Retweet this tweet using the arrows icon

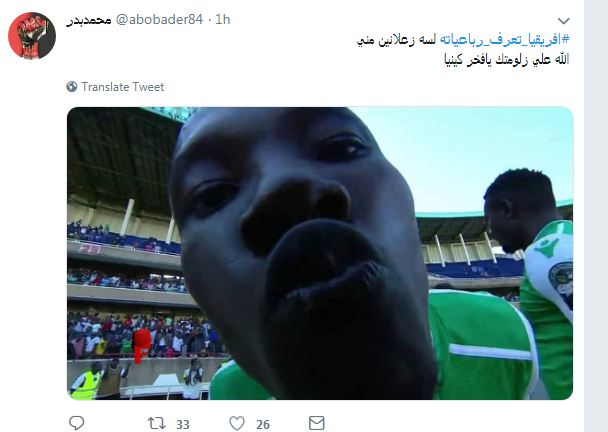[157, 423]
